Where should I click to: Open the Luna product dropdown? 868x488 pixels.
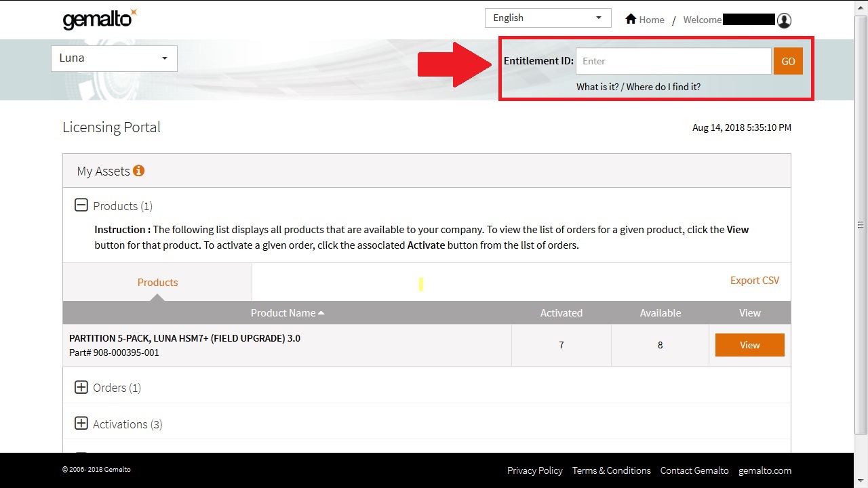pos(114,58)
